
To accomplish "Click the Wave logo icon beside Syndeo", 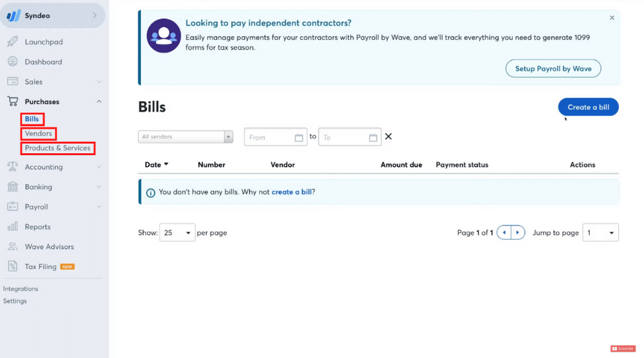I will (x=14, y=15).
